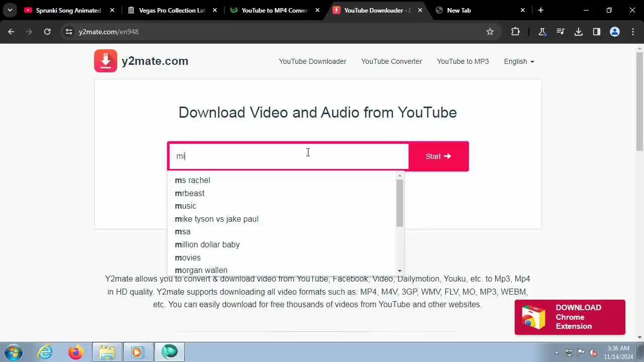Screen dimensions: 644x362
Task: Switch to Vegas Pro Collection tab
Action: click(166, 10)
